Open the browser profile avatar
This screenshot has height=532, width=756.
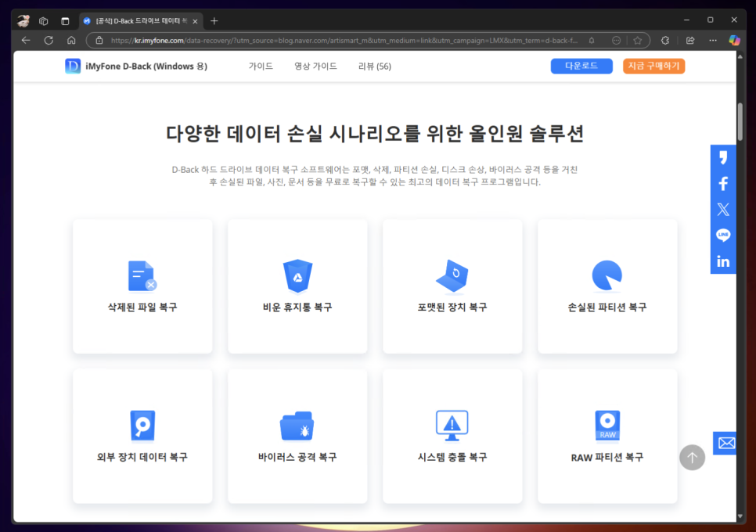23,20
